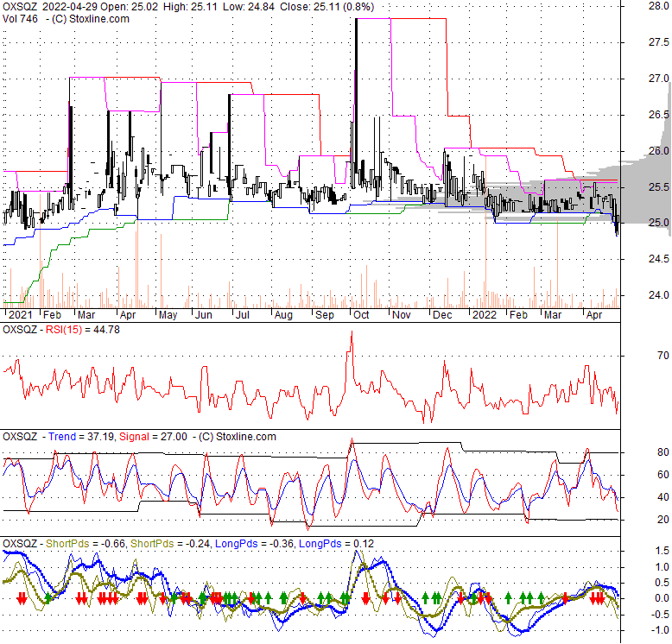
Task: Click the 2021 year label on time axis
Action: [20, 315]
